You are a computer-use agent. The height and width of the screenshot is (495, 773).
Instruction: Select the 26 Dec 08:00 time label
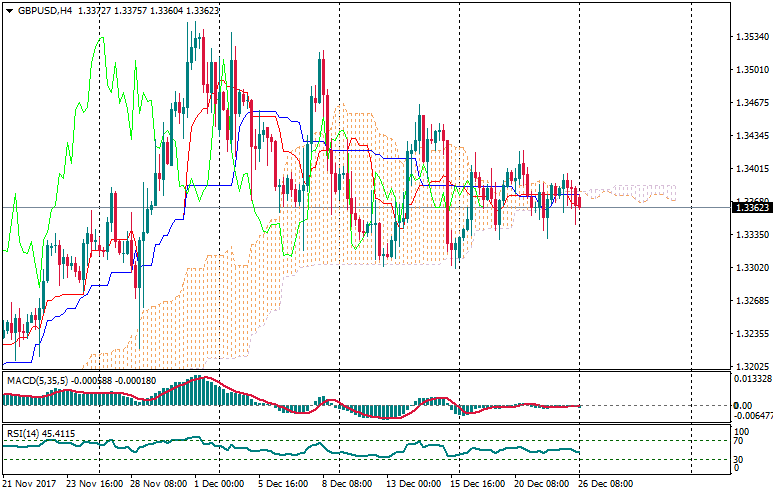(607, 482)
